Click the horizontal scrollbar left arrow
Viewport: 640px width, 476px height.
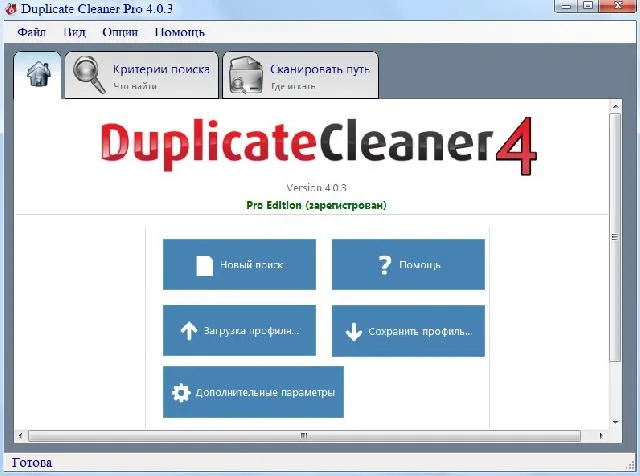(x=21, y=436)
